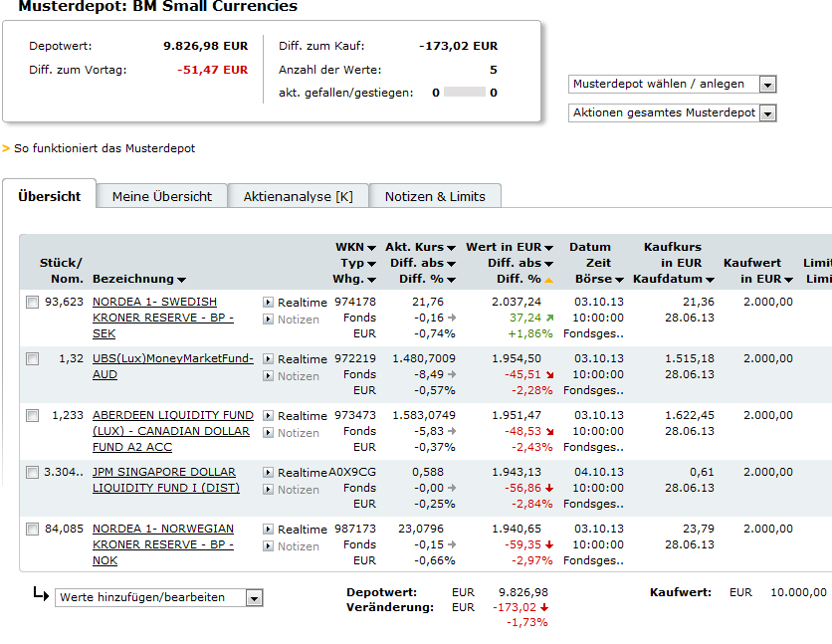Select checkbox for JPM Singapore Dollar fund

point(33,472)
